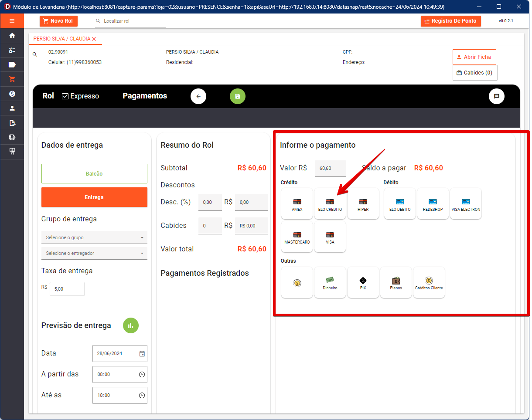Open the document export icon in the sidebar
The height and width of the screenshot is (420, 532).
point(12,123)
